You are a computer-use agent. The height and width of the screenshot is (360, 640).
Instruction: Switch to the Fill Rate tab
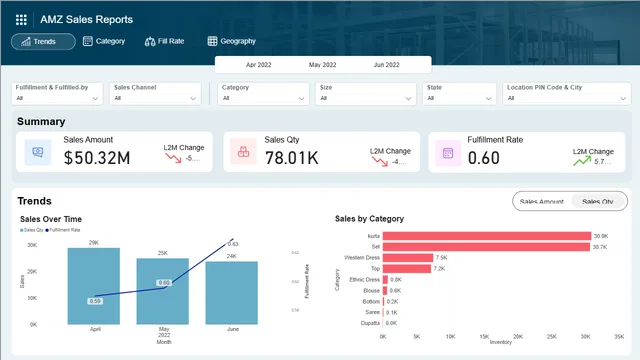pos(164,41)
